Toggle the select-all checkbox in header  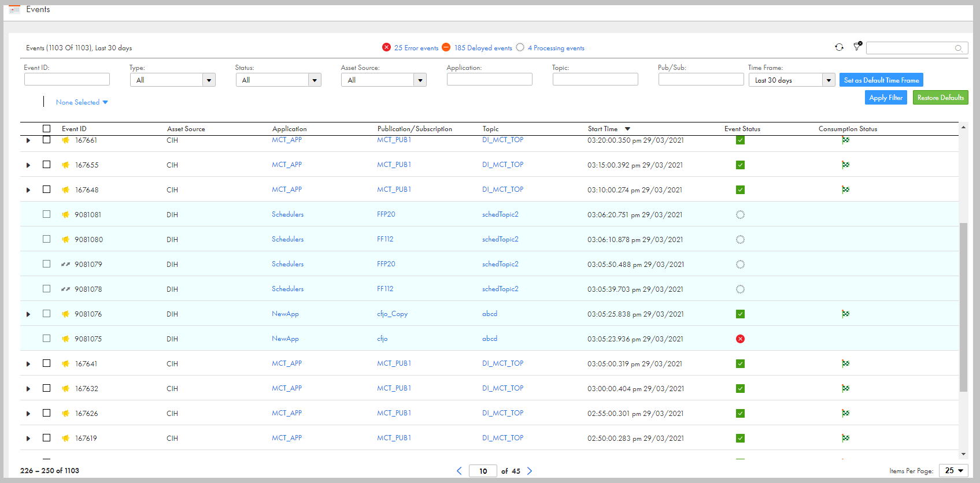pyautogui.click(x=47, y=128)
